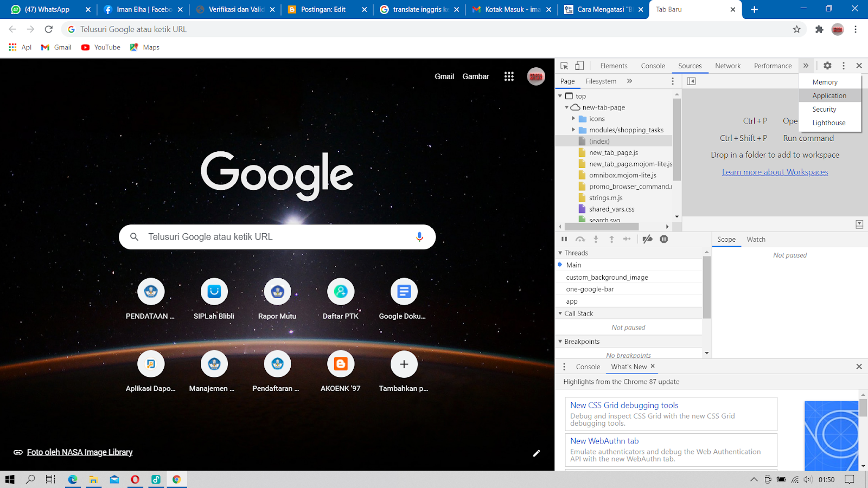Select new_tab_page.js file in tree
868x488 pixels.
(x=614, y=152)
